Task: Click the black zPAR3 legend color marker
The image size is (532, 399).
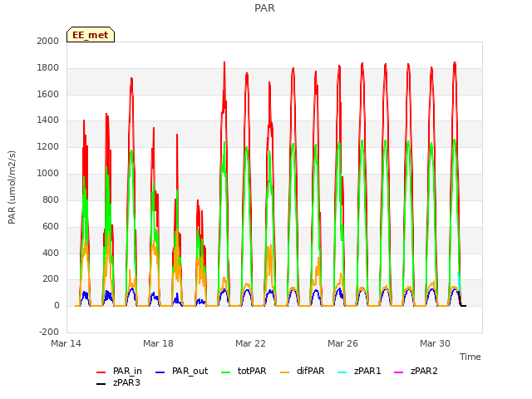Action: pos(101,384)
